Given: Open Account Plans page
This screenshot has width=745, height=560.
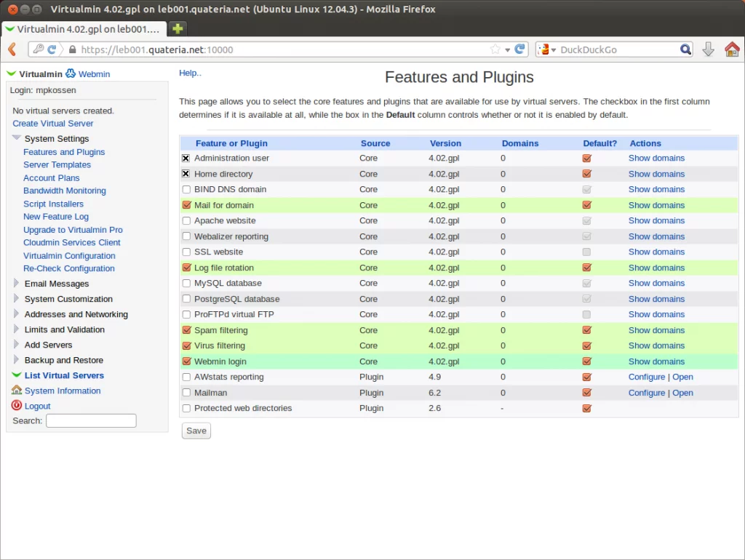Looking at the screenshot, I should click(x=52, y=177).
